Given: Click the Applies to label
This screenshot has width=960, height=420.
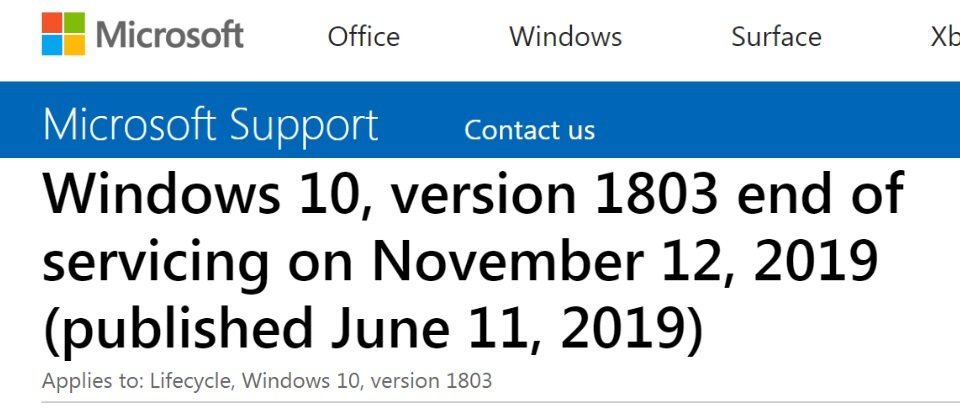Looking at the screenshot, I should coord(92,381).
